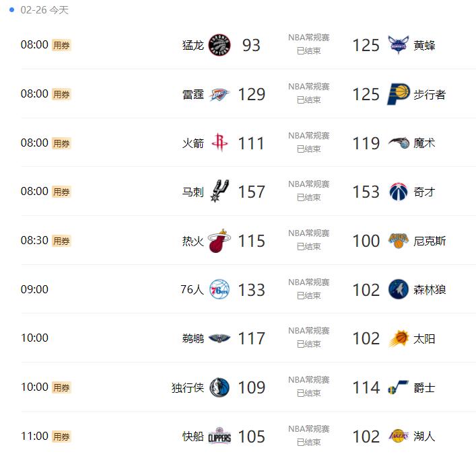
Task: Open the 奇才 team name link
Action: [x=424, y=192]
